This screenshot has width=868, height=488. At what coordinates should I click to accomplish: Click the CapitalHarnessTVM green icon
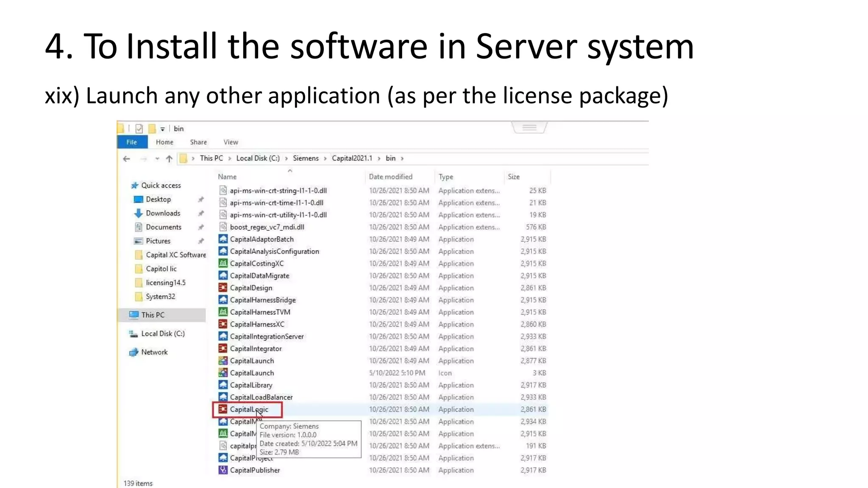point(223,312)
